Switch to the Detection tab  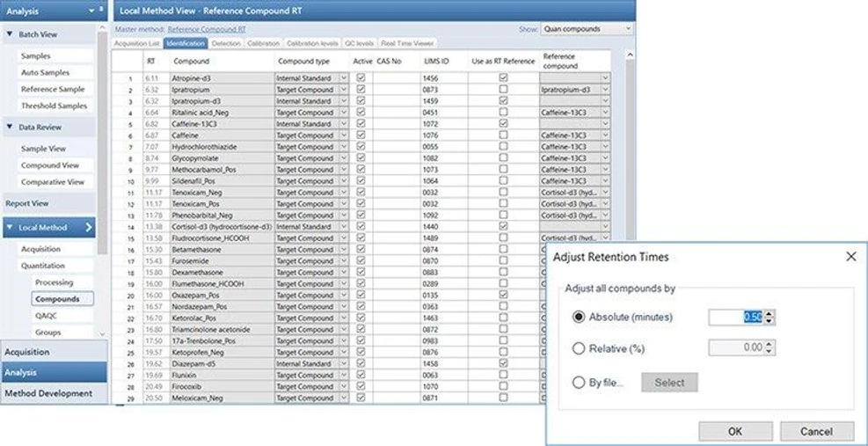tap(226, 42)
